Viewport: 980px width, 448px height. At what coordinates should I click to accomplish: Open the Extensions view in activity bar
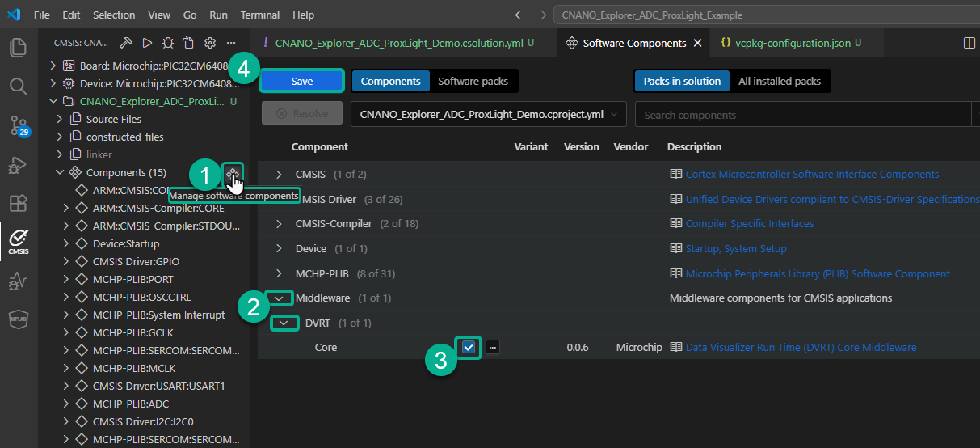pos(18,203)
